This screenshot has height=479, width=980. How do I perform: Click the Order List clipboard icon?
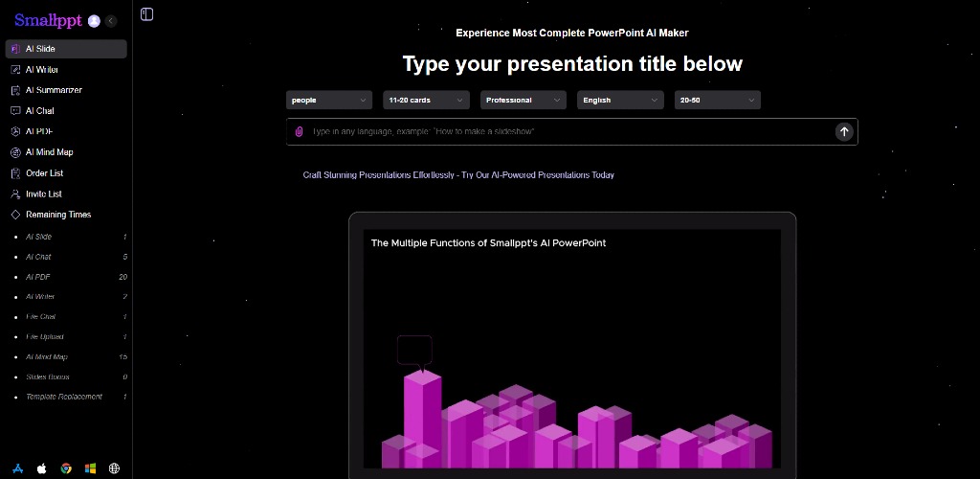tap(15, 172)
